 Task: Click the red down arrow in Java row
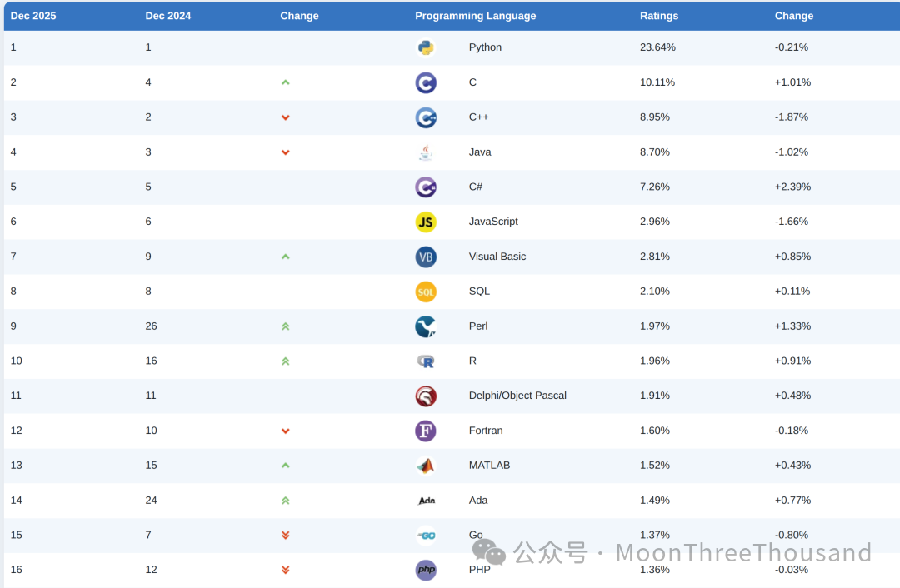point(286,152)
